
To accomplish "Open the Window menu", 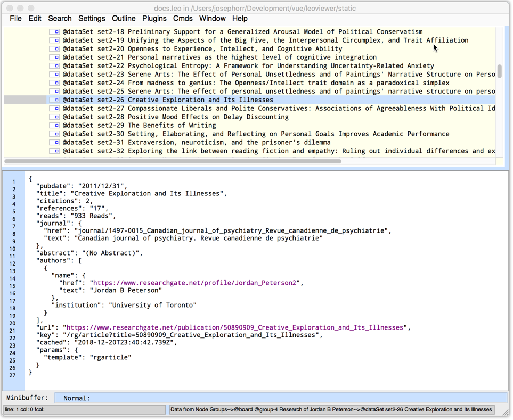I will point(213,18).
